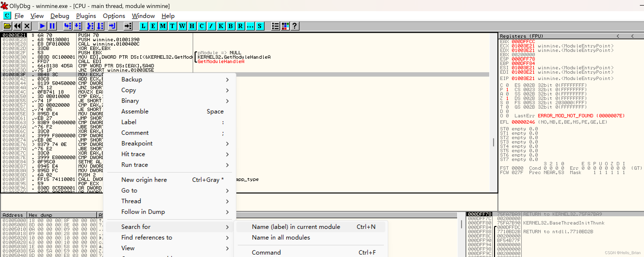This screenshot has width=644, height=257.
Task: Click the LastErr ERROR_MOD_NOT_FOUND value
Action: (x=581, y=116)
